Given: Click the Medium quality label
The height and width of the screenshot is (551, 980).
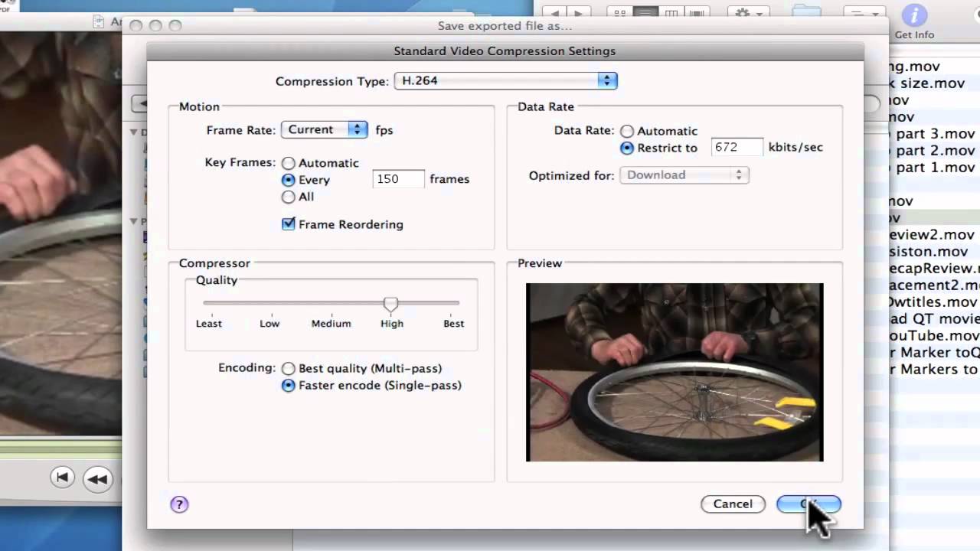Looking at the screenshot, I should (x=331, y=324).
